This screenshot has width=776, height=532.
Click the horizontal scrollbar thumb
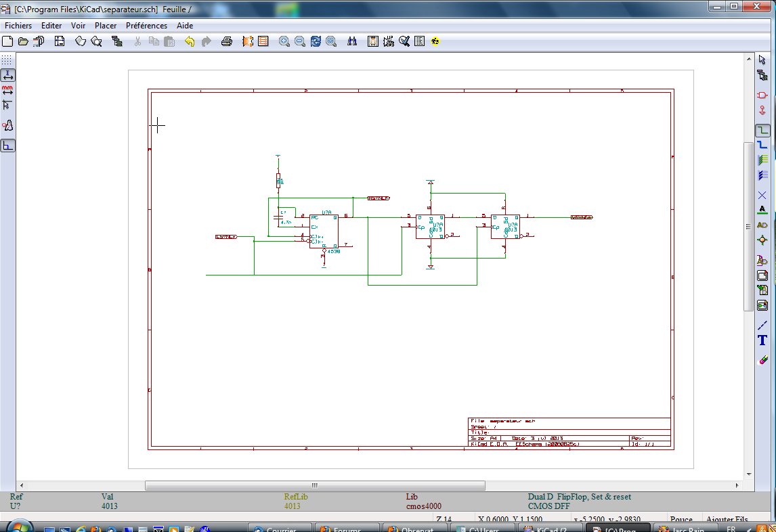(315, 485)
